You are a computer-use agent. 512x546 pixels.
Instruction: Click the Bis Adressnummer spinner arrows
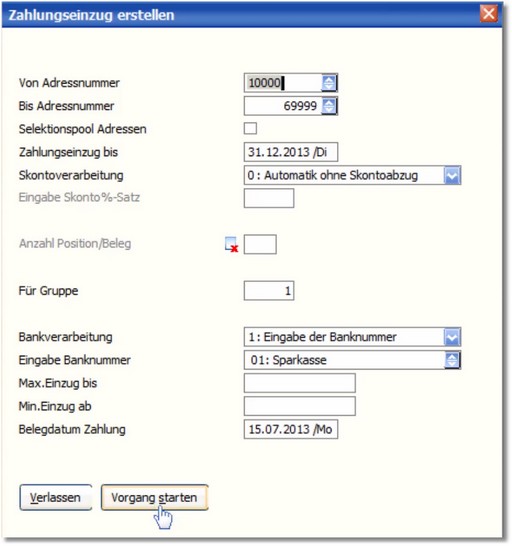(x=329, y=106)
